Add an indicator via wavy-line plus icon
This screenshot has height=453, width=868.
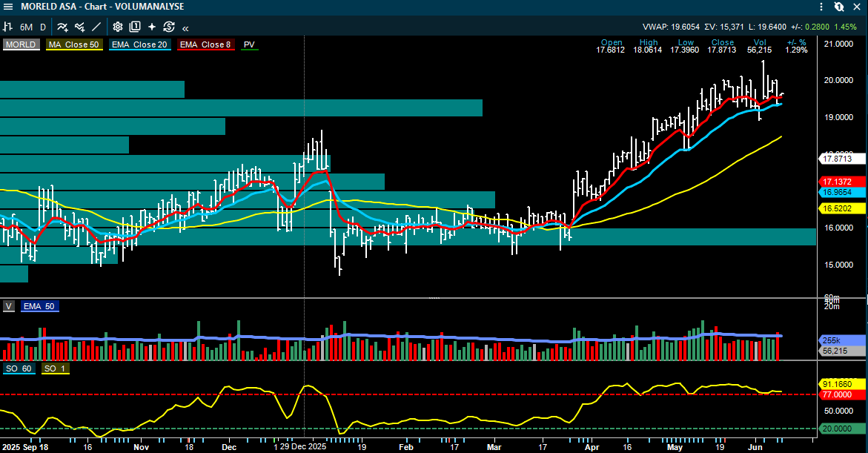(x=62, y=27)
